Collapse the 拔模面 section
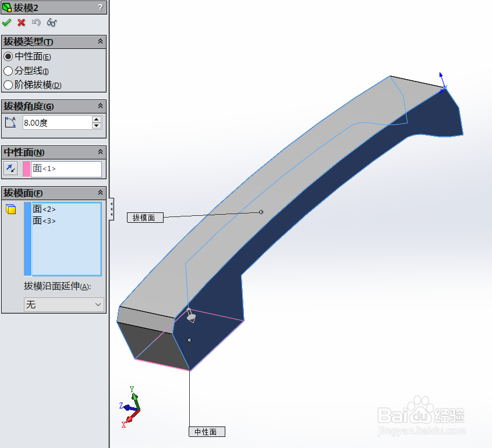492x448 pixels. 100,193
